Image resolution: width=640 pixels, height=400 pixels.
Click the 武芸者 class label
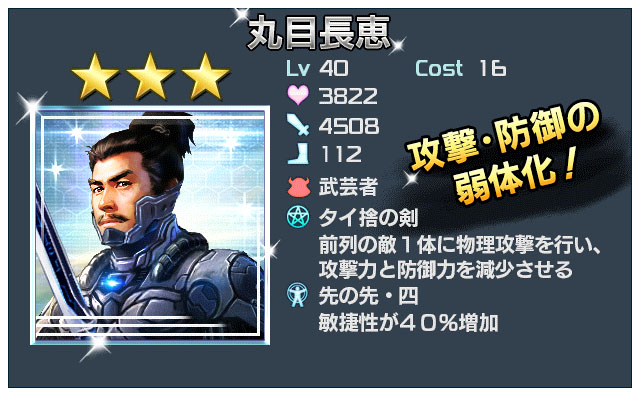[x=348, y=187]
